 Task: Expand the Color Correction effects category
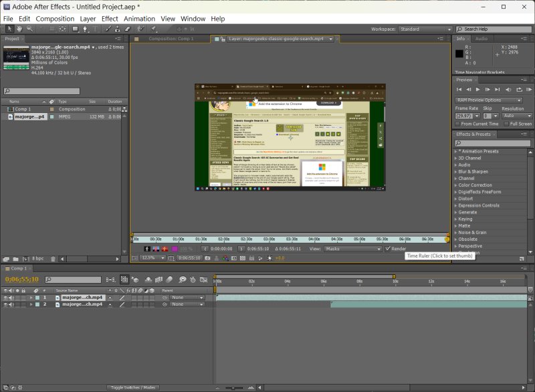point(475,185)
